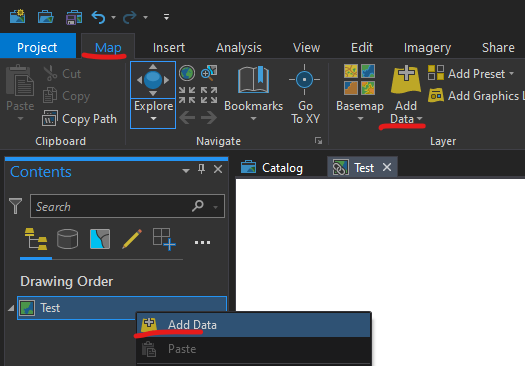Select the Full Extent globe icon
The height and width of the screenshot is (366, 525).
pos(187,73)
